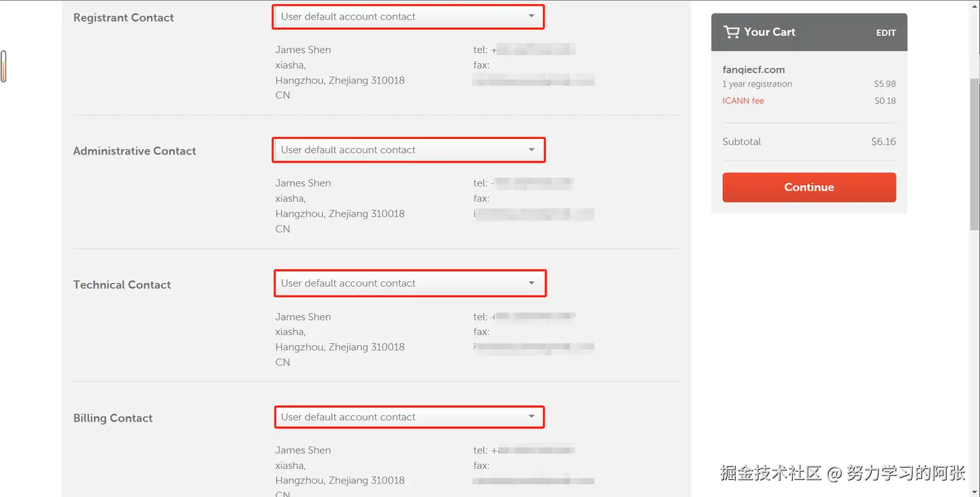Click the Your Cart heading
Viewport: 980px width, 497px height.
[x=769, y=32]
